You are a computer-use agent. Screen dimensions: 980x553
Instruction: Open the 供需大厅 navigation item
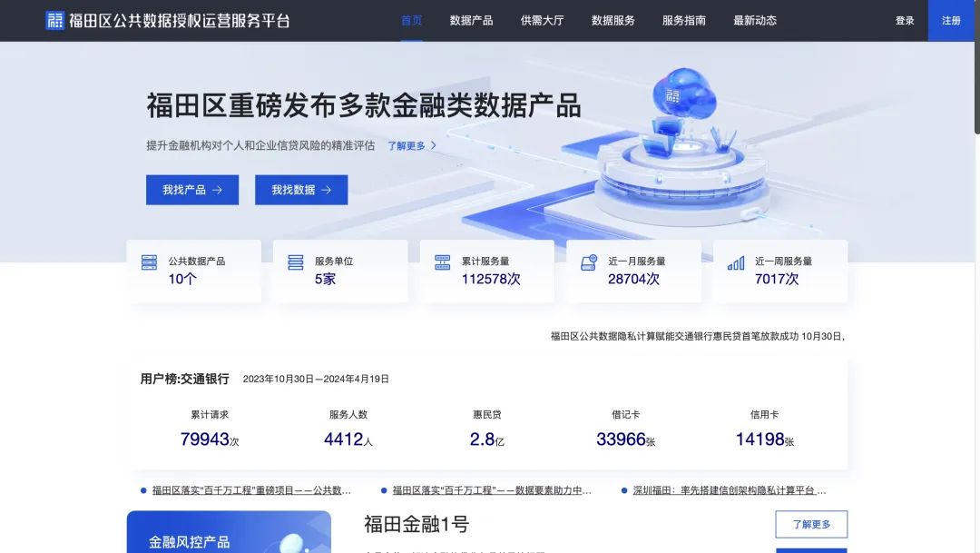[x=542, y=21]
